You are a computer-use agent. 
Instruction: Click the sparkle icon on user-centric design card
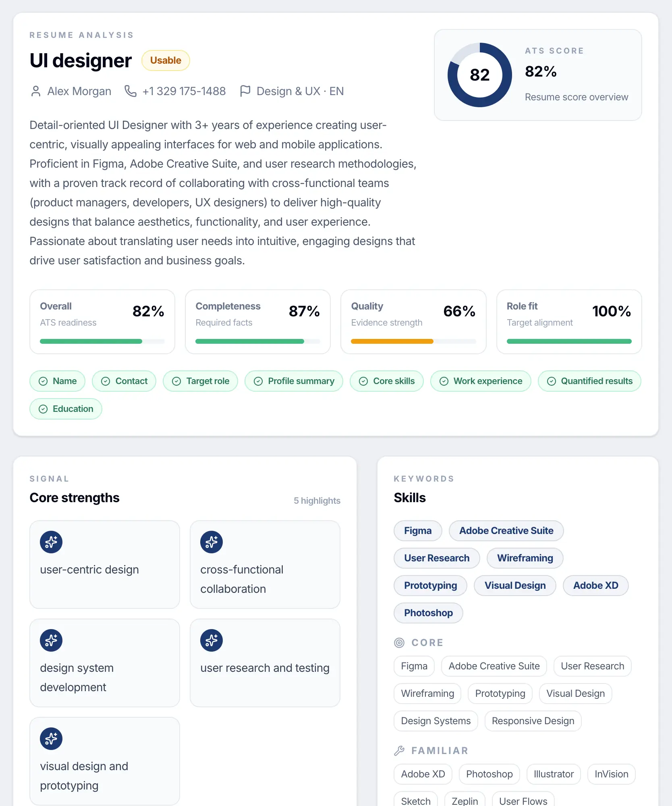[51, 542]
